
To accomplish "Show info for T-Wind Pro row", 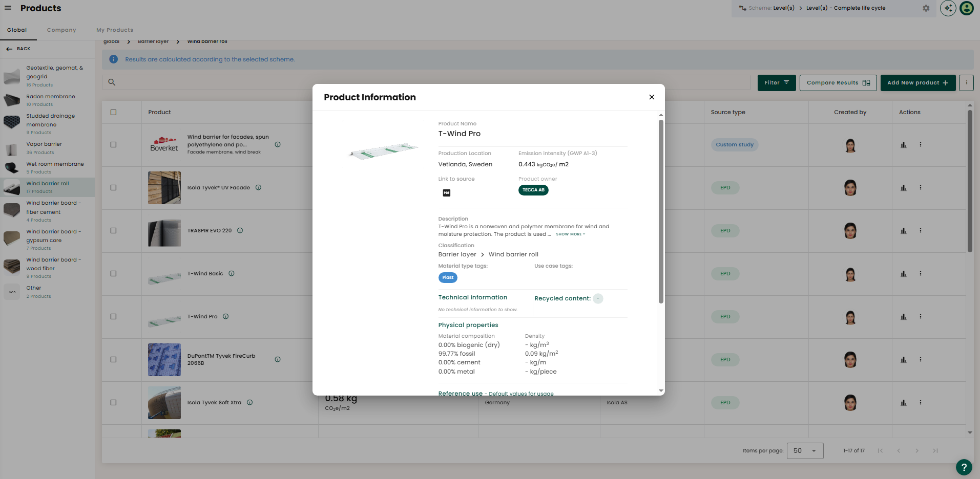I will (x=226, y=317).
